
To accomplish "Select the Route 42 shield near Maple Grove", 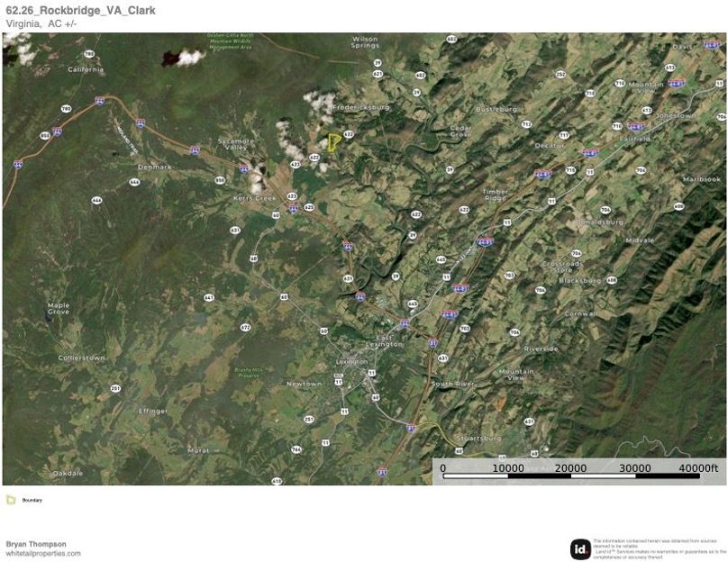I will (x=208, y=297).
